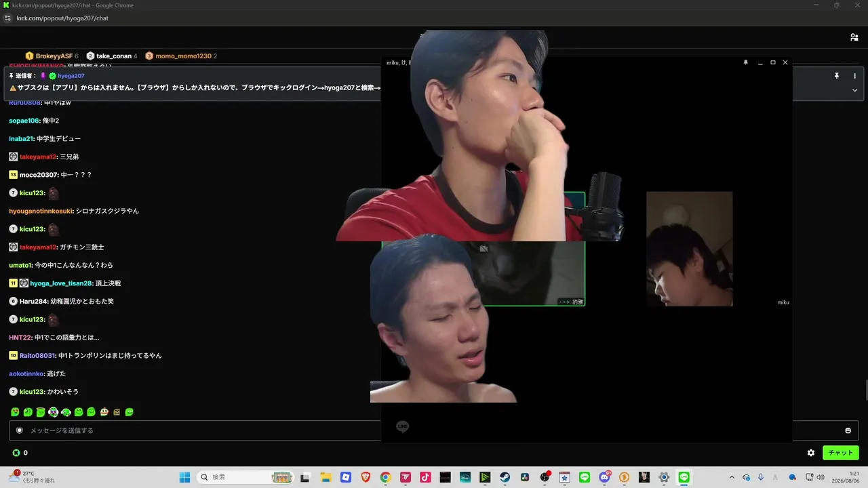
Task: Click the chat message '三兄弟'
Action: click(x=69, y=157)
